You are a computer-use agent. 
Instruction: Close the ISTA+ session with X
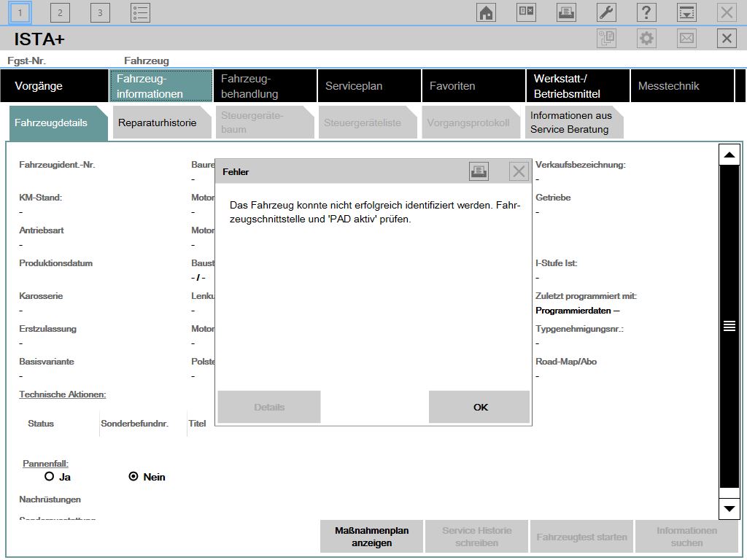tap(727, 39)
